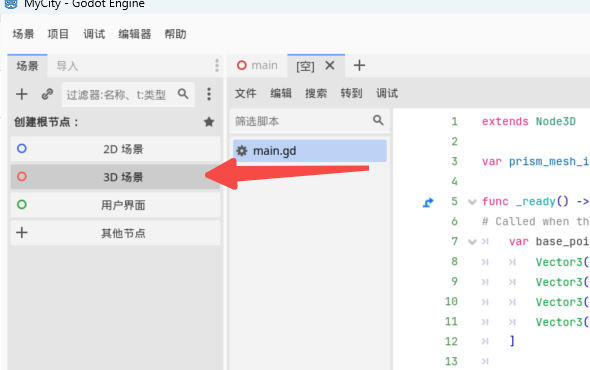Add a new scene tab
The width and height of the screenshot is (590, 370).
pyautogui.click(x=359, y=65)
